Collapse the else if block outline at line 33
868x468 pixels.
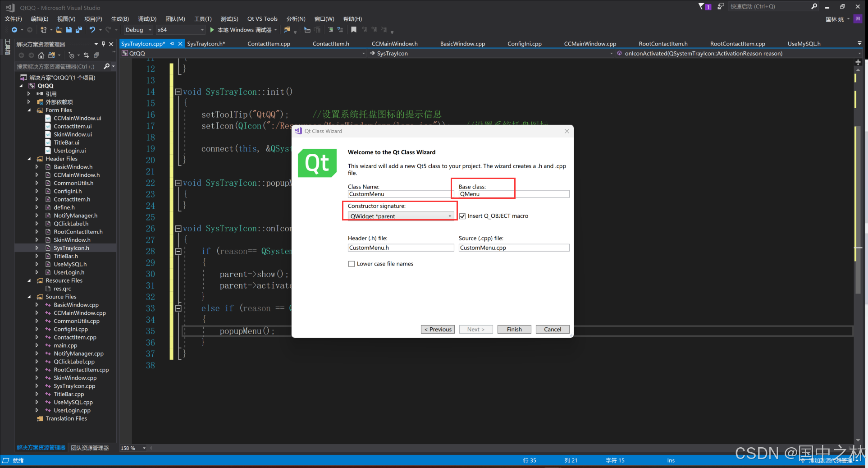click(x=178, y=308)
